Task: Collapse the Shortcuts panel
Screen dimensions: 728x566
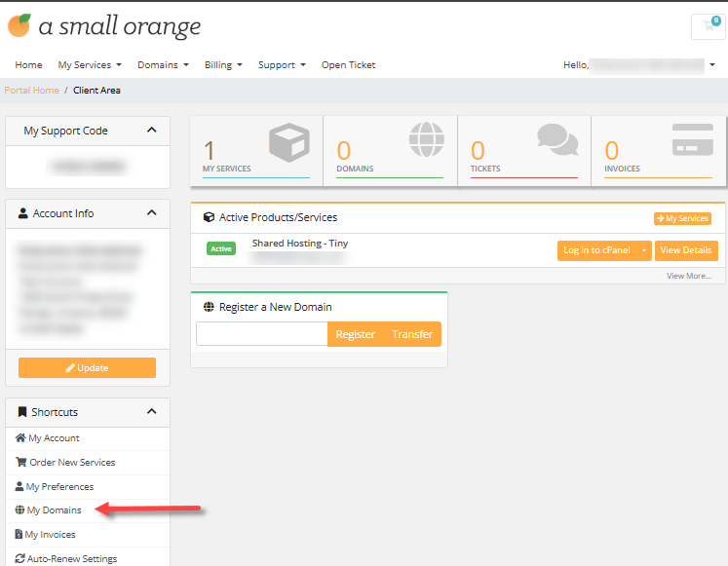Action: 151,411
